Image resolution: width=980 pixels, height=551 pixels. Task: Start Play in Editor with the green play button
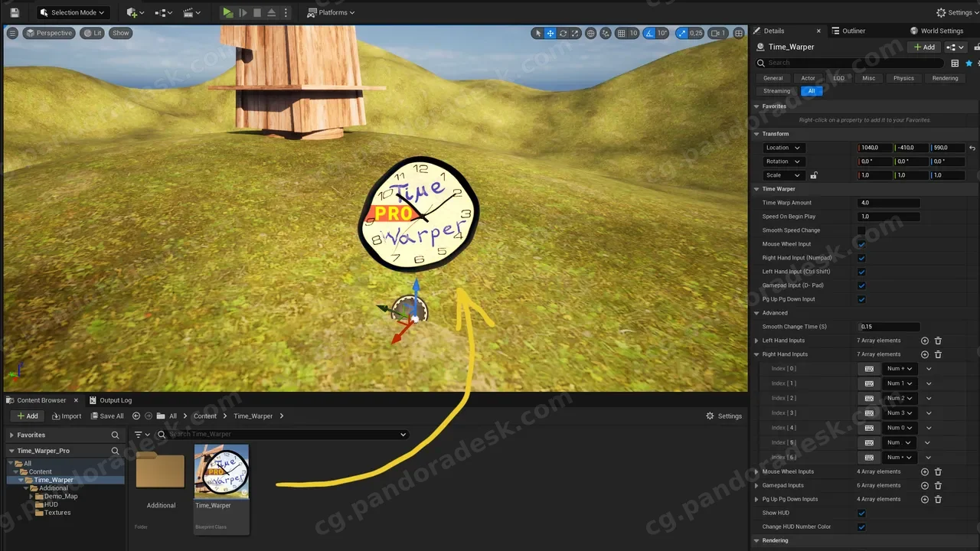[227, 12]
